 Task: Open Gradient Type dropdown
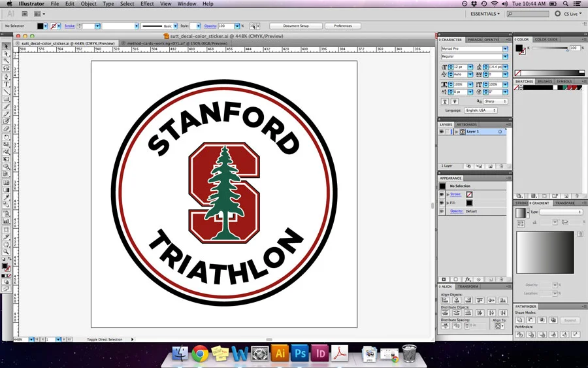pyautogui.click(x=561, y=212)
